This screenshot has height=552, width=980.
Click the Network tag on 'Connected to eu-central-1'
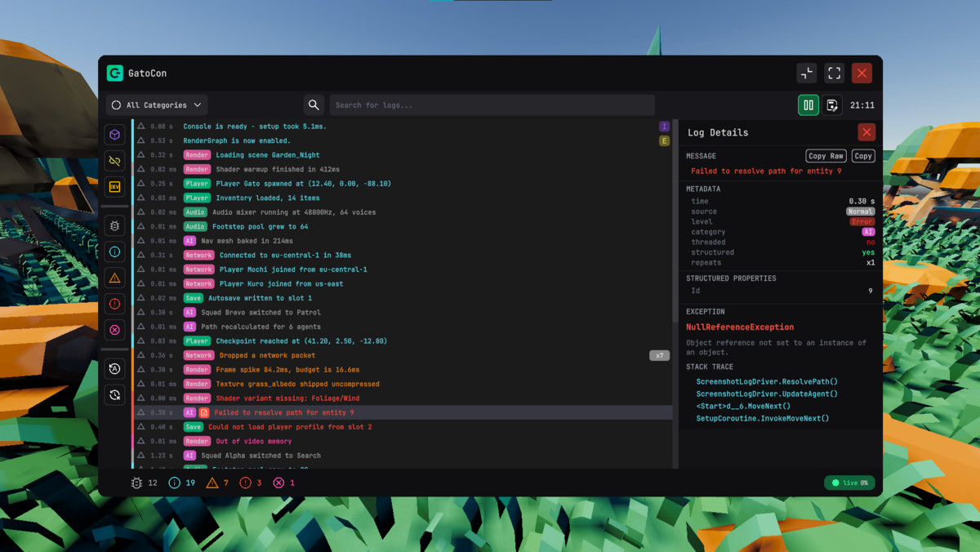[198, 255]
